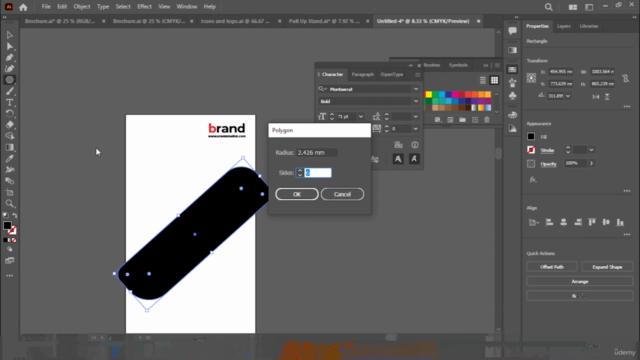Click OK in Polygon dialog
The image size is (640, 360).
(297, 194)
